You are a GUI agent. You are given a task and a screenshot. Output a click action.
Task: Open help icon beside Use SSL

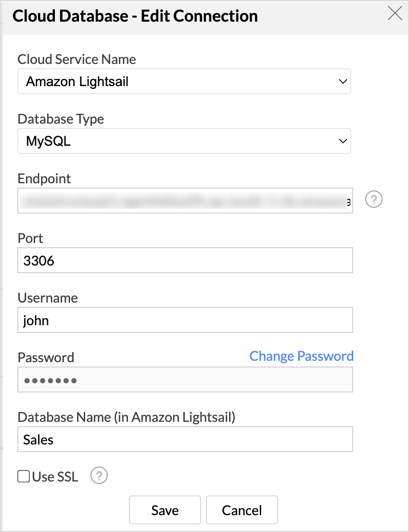click(x=99, y=476)
